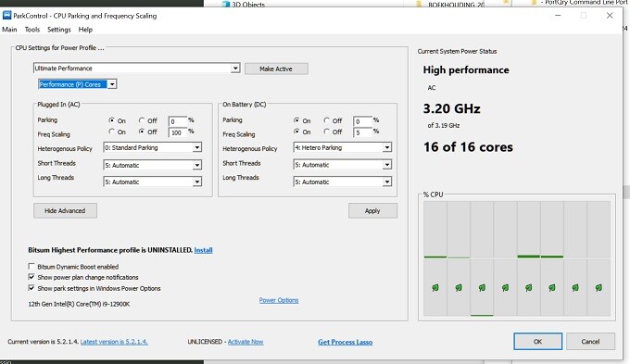Open On Battery Short Threads dropdown
This screenshot has width=630, height=364.
tap(386, 165)
